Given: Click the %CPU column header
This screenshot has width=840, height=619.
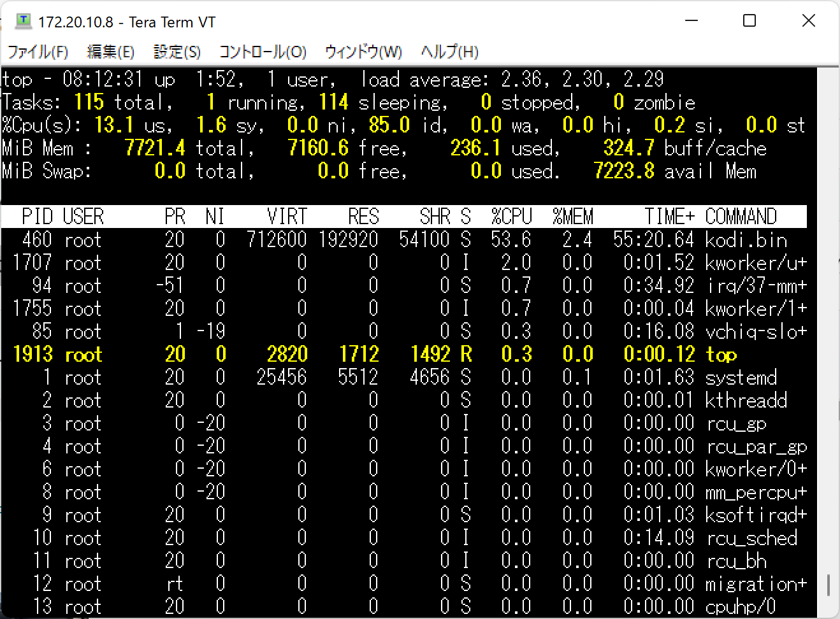Looking at the screenshot, I should (511, 217).
